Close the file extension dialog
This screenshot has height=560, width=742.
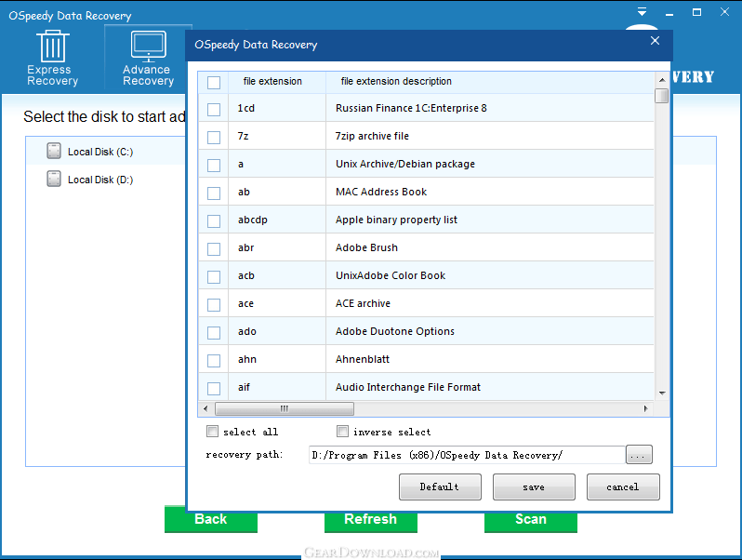tap(655, 41)
